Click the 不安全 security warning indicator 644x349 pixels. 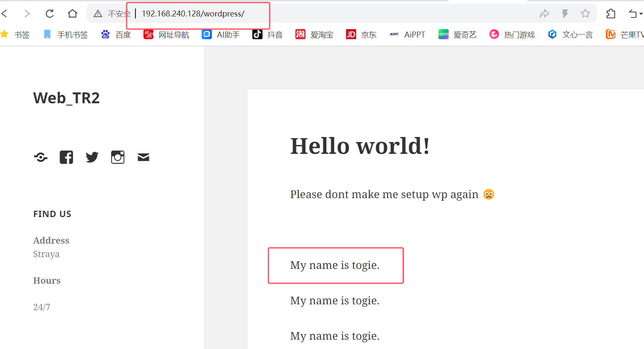pos(112,13)
